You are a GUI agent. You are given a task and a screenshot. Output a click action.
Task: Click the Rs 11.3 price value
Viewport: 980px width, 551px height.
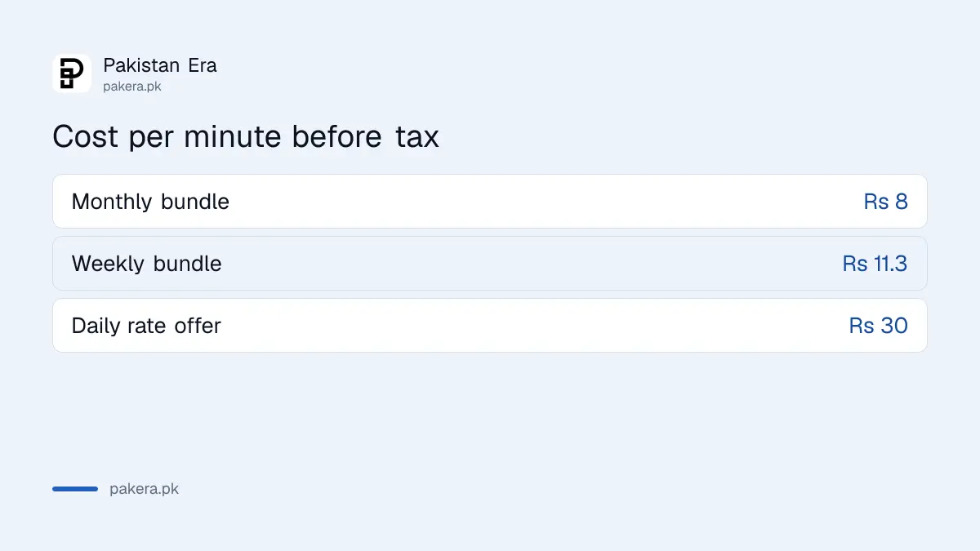point(875,264)
